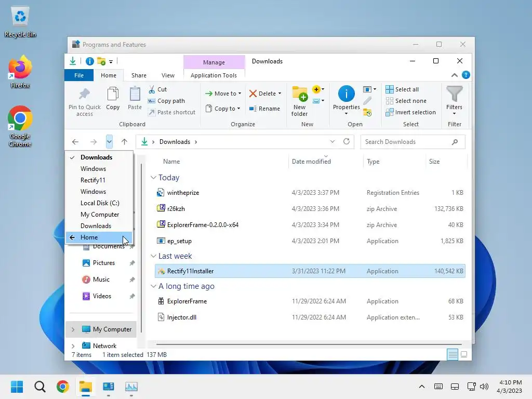
Task: Choose Rectify11 from recent locations list
Action: (x=99, y=180)
